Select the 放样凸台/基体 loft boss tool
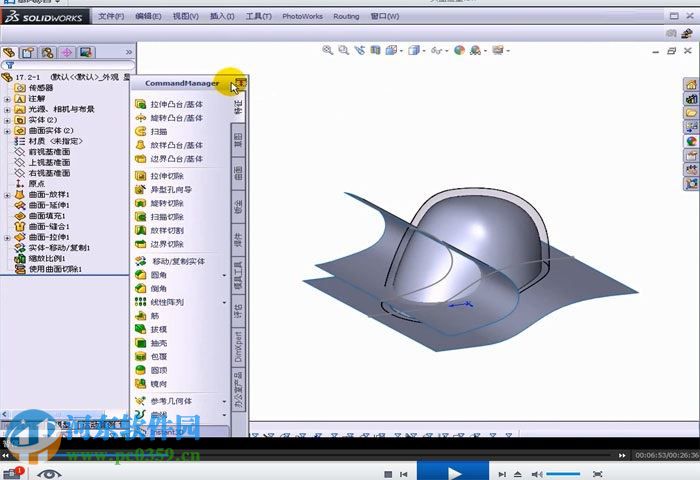700x480 pixels. coord(169,145)
